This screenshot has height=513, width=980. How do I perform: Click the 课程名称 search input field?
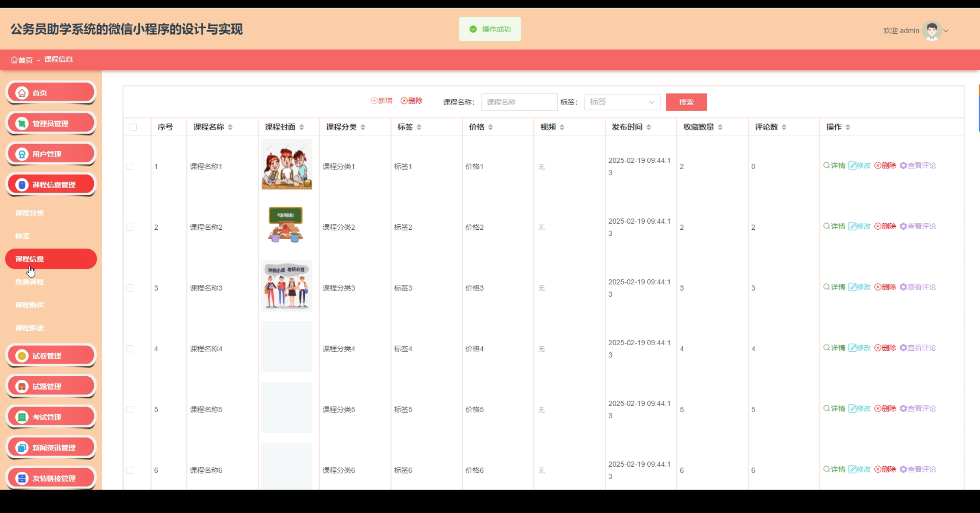[519, 102]
